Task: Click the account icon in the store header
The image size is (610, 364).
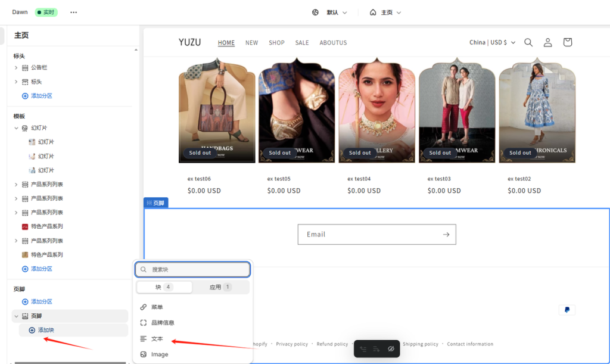Action: (x=547, y=42)
